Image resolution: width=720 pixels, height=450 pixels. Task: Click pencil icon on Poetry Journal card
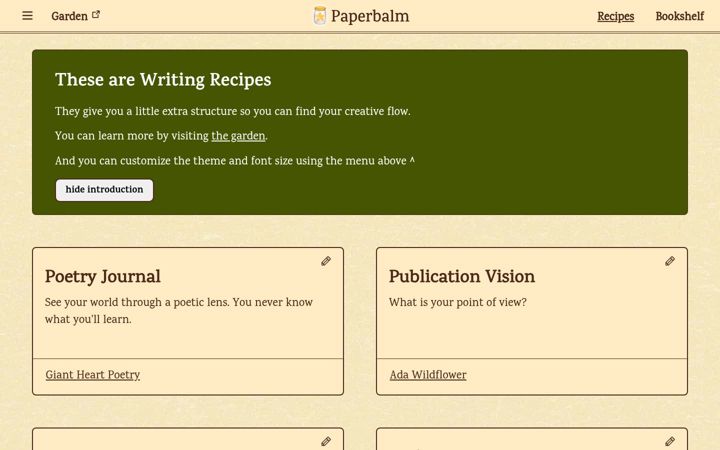[x=326, y=261]
